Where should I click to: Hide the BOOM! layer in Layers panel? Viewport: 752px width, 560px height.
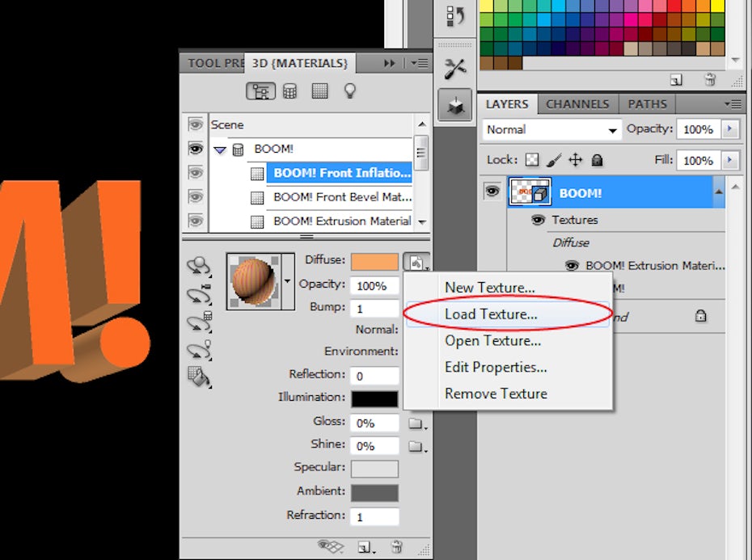(x=492, y=192)
